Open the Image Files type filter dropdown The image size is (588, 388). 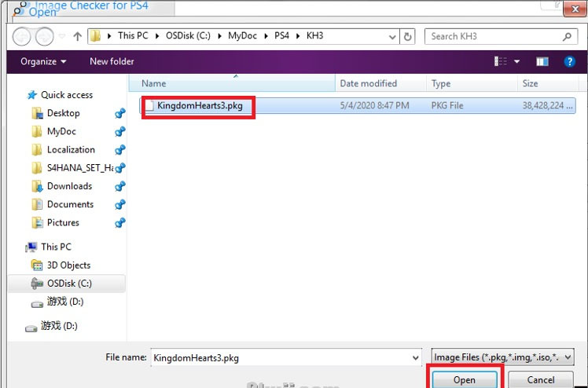coord(502,357)
